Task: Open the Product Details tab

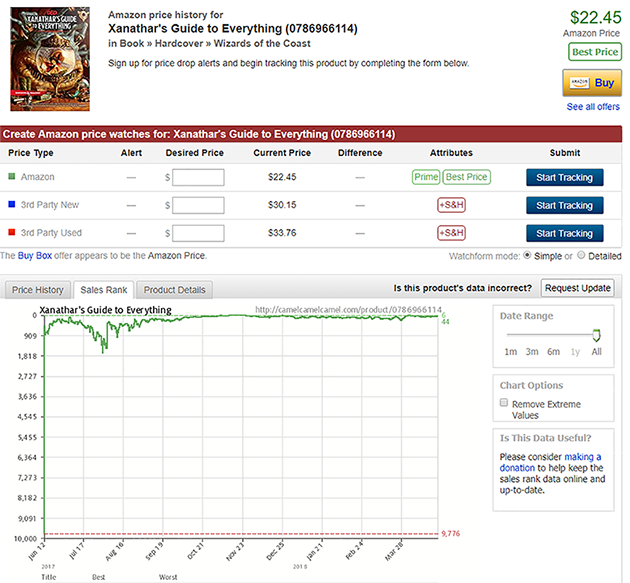Action: [x=172, y=290]
